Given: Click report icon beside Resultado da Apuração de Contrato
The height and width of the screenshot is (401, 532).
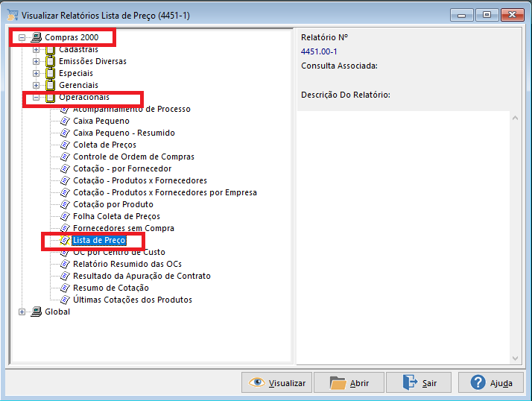Looking at the screenshot, I should click(65, 276).
